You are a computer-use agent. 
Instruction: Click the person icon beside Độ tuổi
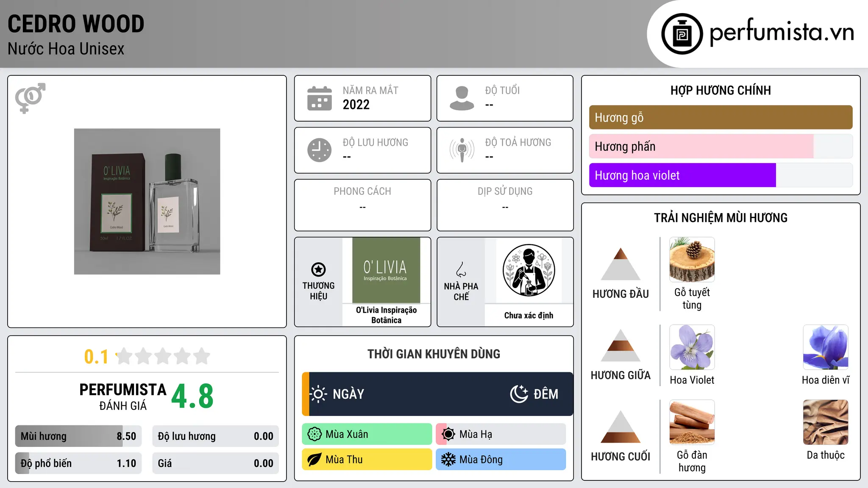tap(462, 98)
